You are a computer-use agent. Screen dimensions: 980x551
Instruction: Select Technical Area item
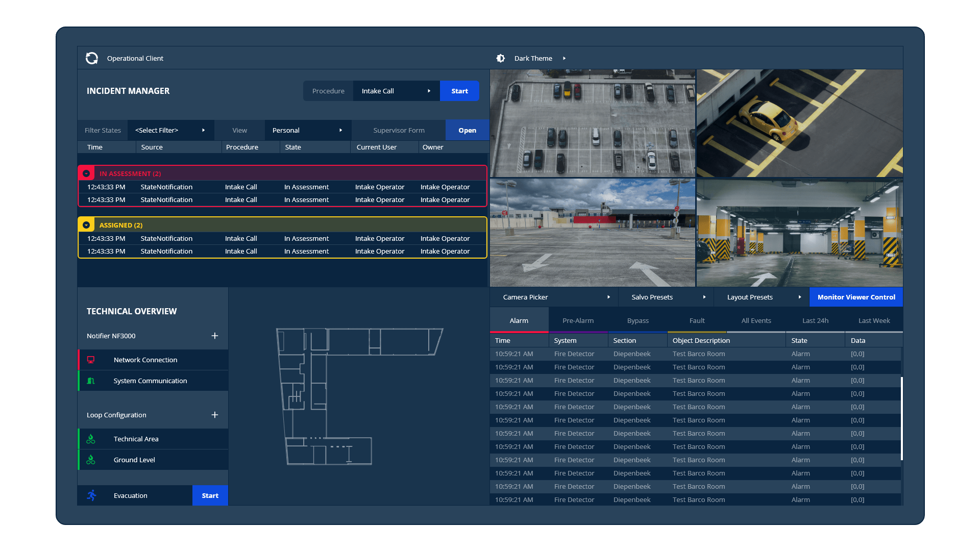[153, 439]
